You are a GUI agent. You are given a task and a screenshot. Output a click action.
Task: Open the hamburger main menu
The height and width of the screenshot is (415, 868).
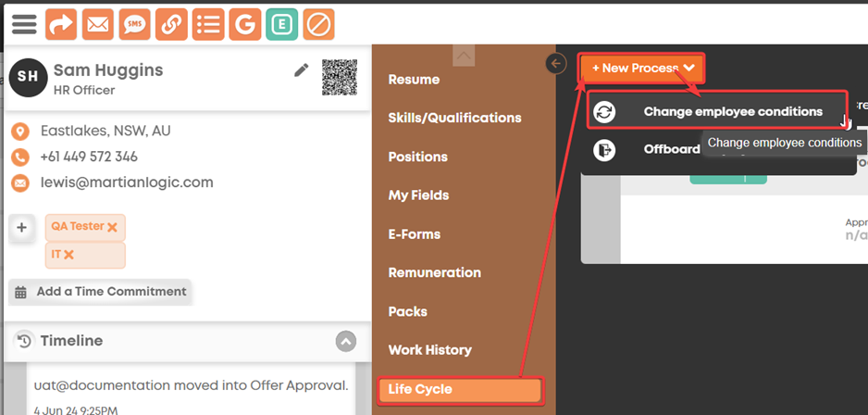[24, 24]
